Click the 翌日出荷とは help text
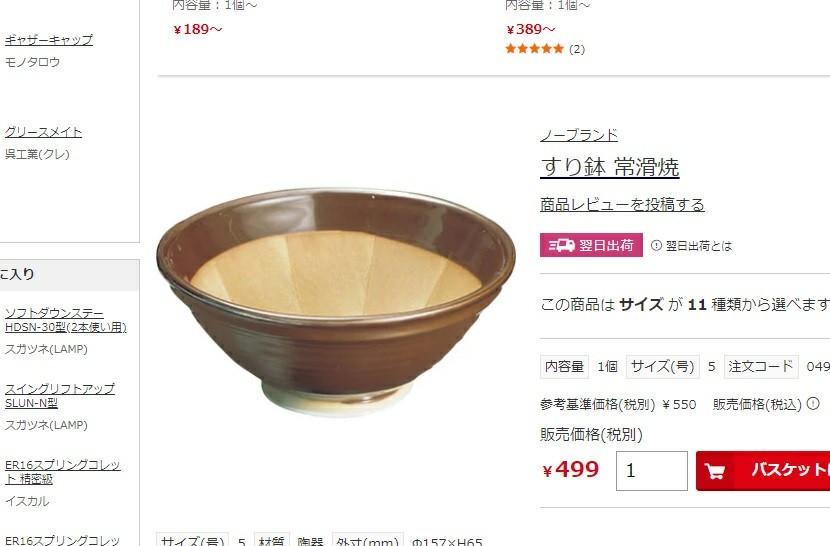The image size is (830, 546). point(699,246)
